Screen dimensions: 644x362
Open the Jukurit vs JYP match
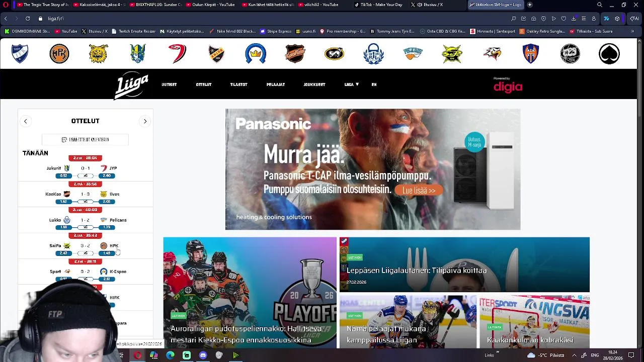click(85, 168)
